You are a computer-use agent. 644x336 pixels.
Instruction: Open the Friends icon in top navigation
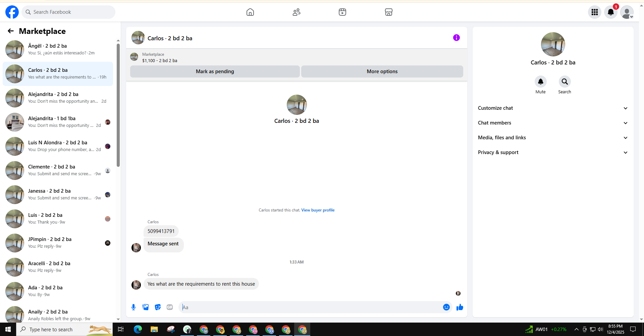pos(297,12)
